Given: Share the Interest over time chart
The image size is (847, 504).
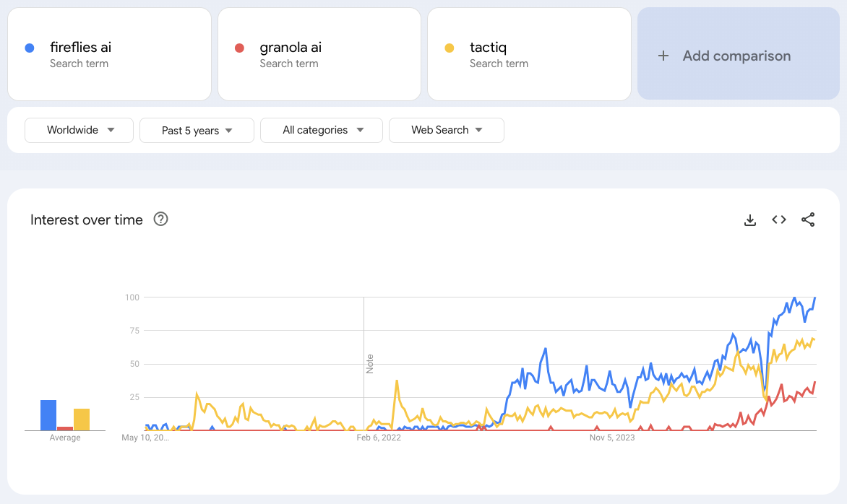Looking at the screenshot, I should tap(808, 220).
